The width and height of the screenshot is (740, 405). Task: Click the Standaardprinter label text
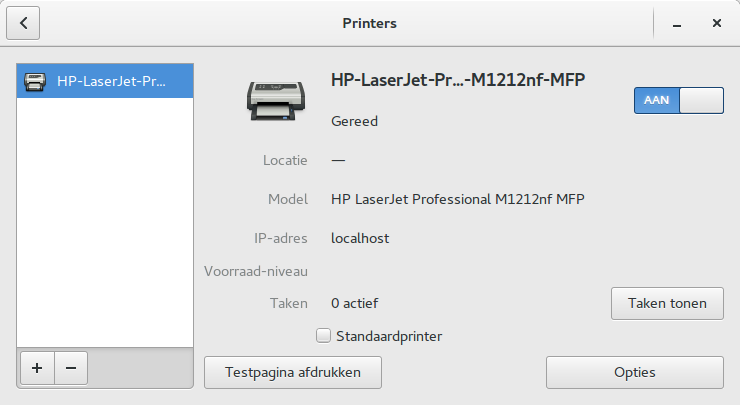pos(389,336)
